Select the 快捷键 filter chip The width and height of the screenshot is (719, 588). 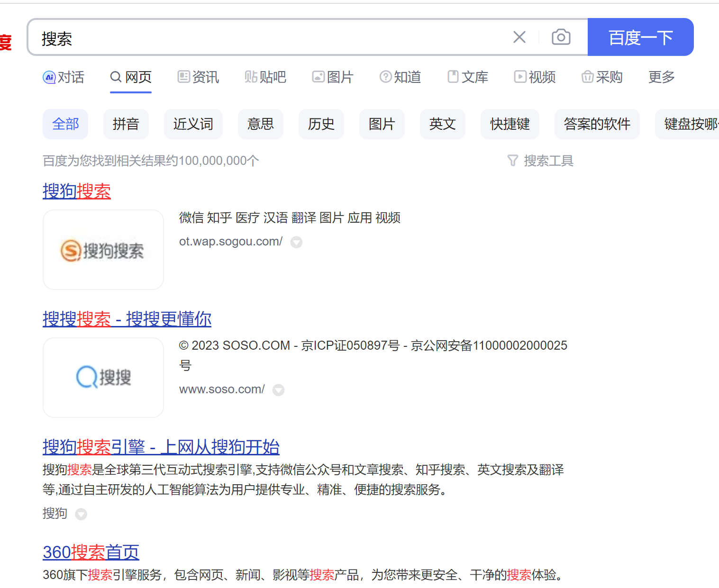pos(510,124)
